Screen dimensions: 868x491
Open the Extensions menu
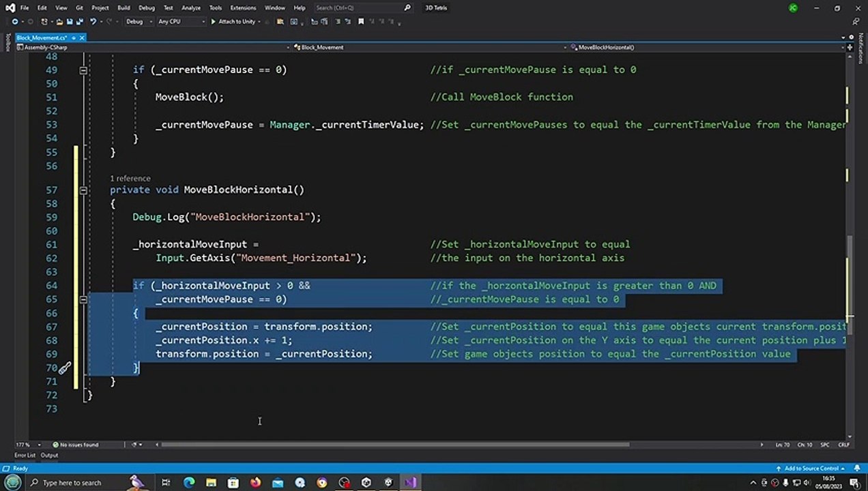[243, 8]
